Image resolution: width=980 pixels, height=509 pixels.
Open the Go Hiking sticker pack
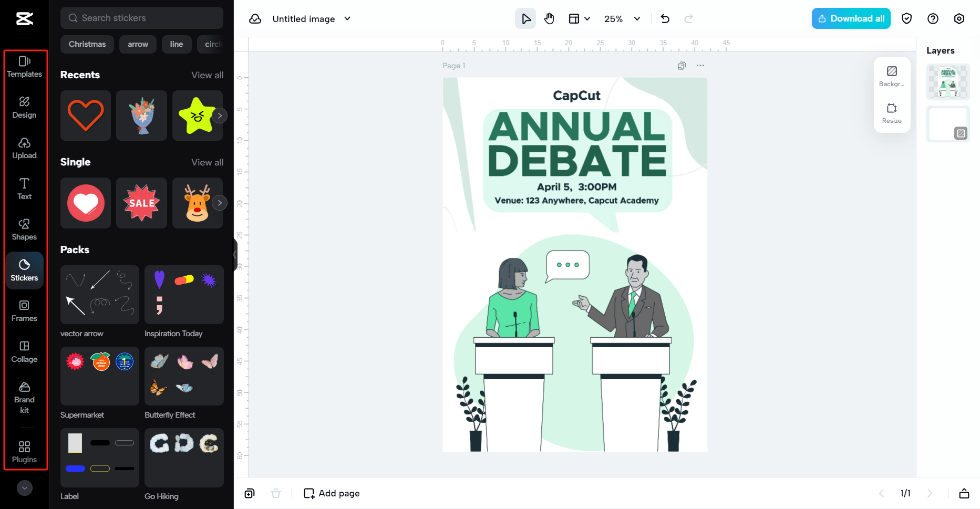click(184, 458)
